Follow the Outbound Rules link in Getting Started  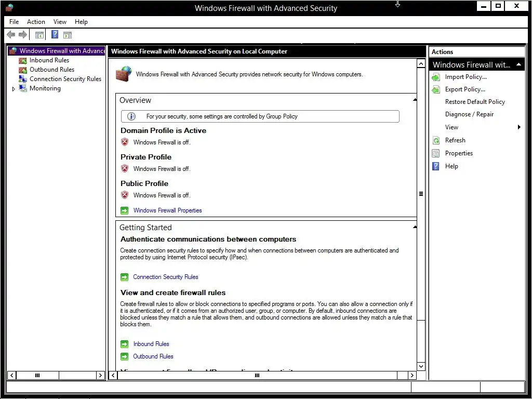click(x=153, y=356)
